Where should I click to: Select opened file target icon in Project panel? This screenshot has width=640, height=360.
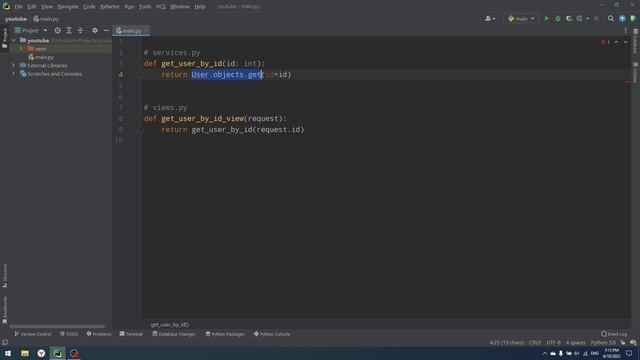[58, 31]
